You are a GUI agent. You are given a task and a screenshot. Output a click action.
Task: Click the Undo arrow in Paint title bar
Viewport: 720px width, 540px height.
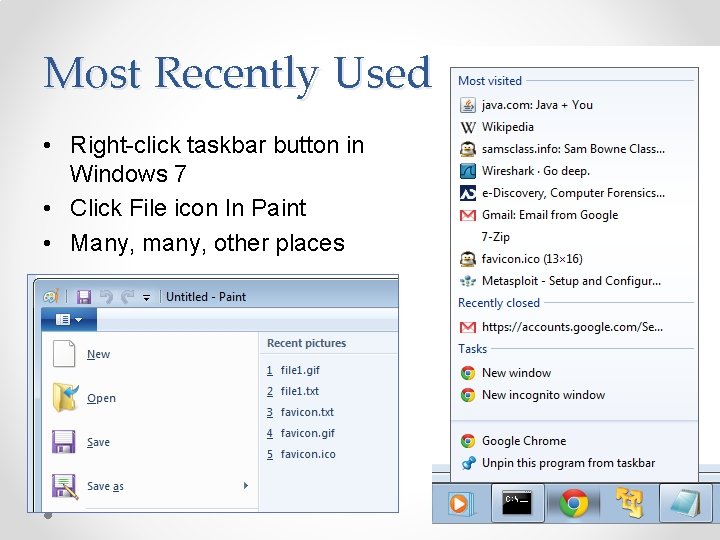[x=106, y=297]
